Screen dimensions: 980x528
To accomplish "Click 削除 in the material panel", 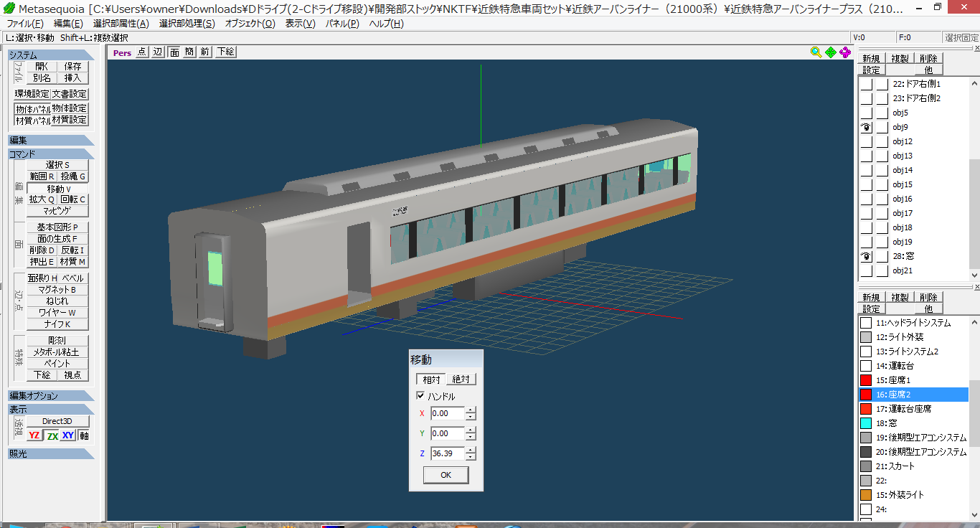I will click(x=928, y=298).
